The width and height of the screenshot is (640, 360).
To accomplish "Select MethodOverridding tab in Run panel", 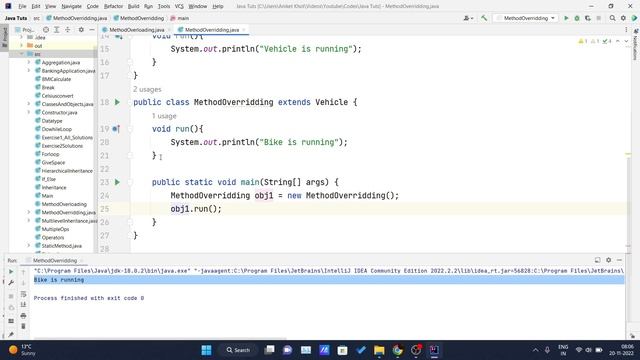I will (55, 260).
